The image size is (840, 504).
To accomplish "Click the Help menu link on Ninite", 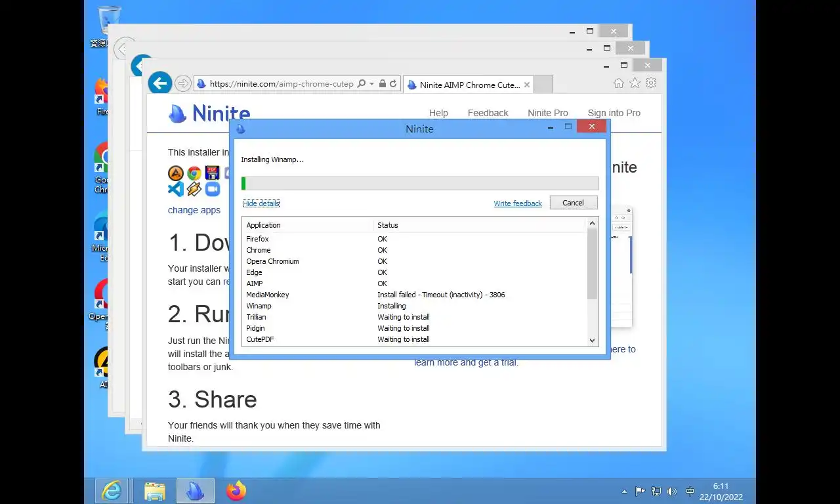I will 438,113.
